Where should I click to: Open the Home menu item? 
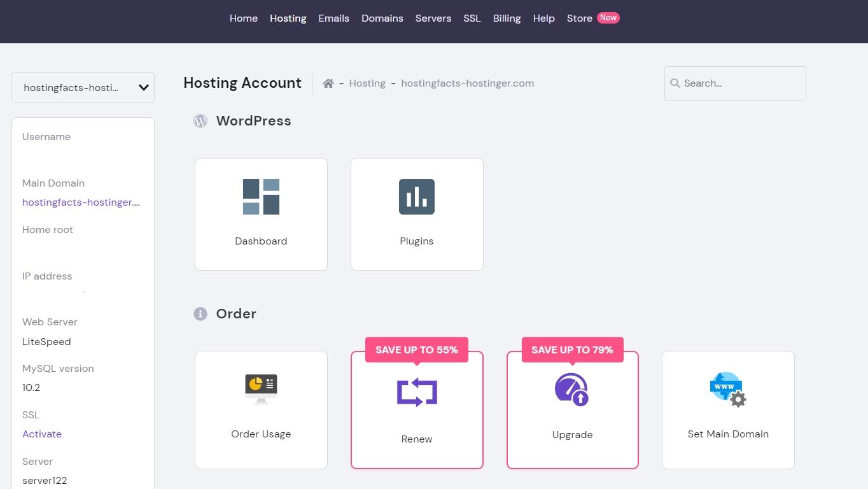[244, 18]
